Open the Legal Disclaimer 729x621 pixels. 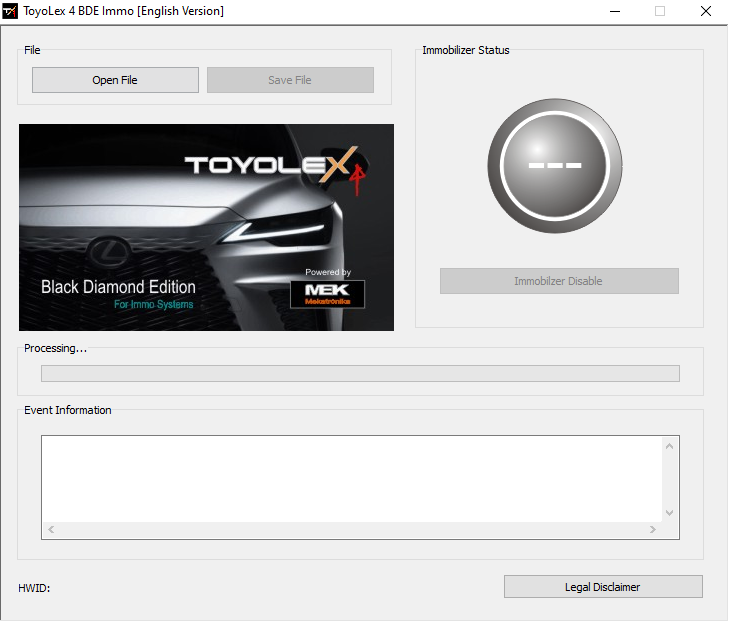[603, 587]
